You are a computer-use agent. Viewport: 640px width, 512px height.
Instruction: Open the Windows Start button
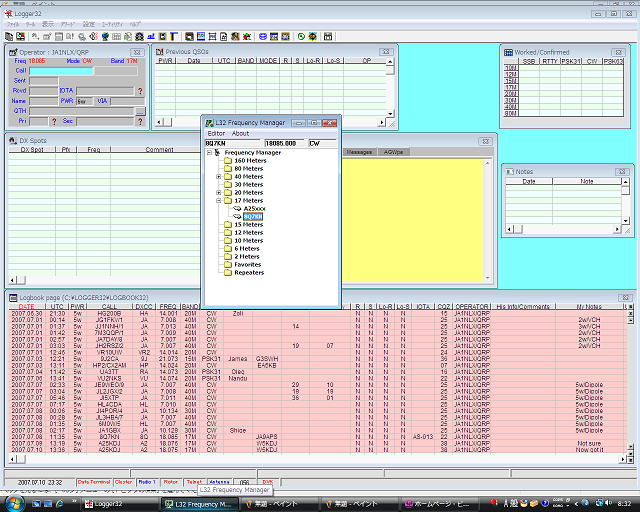[x=15, y=503]
